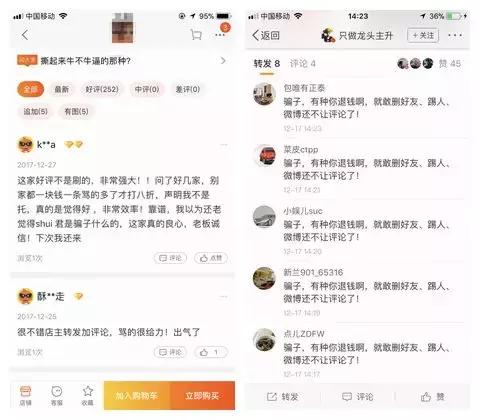Open the more options dots in the Weibo header

pos(455,35)
